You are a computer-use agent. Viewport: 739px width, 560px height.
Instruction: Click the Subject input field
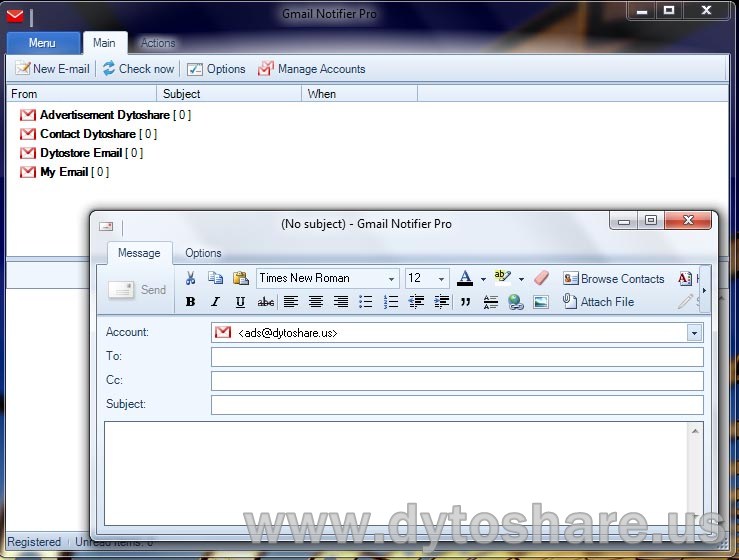pyautogui.click(x=457, y=405)
